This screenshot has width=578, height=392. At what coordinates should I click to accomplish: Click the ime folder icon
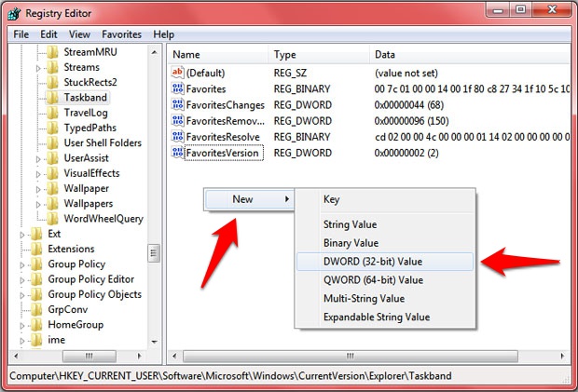36,340
